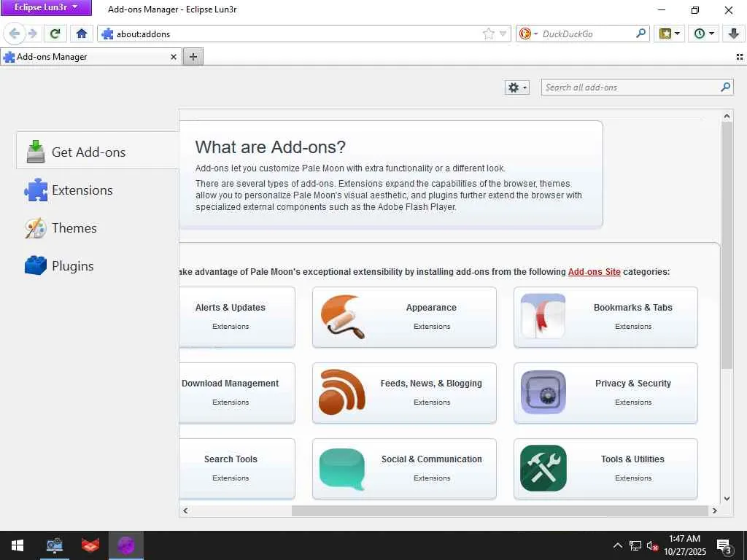Click the Get Add-ons download icon
The image size is (747, 560).
click(x=36, y=152)
